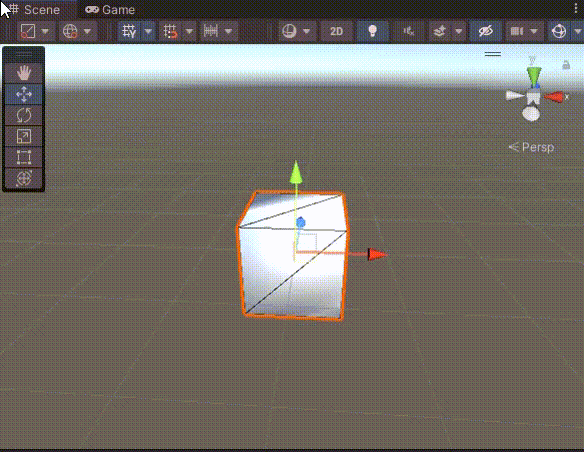Select the combined Transform tool
The height and width of the screenshot is (452, 584).
(24, 178)
